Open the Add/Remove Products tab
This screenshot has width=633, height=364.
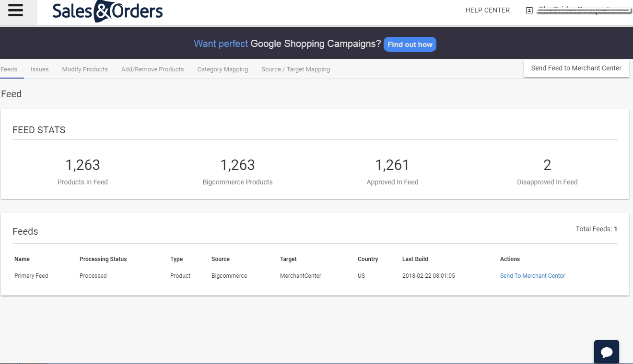coord(152,69)
